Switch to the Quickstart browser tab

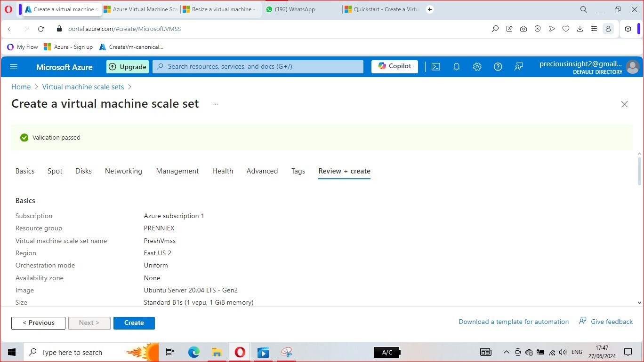click(x=381, y=9)
